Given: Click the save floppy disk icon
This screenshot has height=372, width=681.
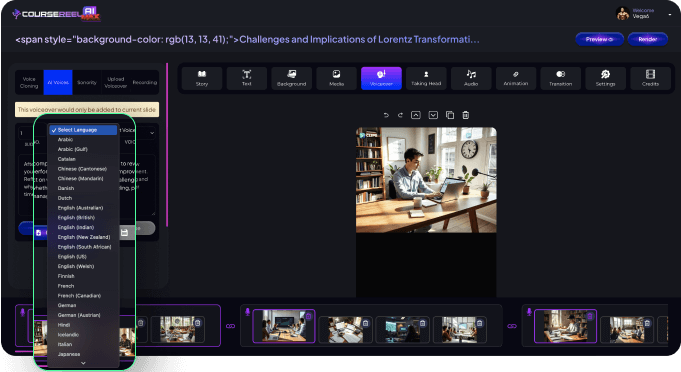Looking at the screenshot, I should point(124,233).
